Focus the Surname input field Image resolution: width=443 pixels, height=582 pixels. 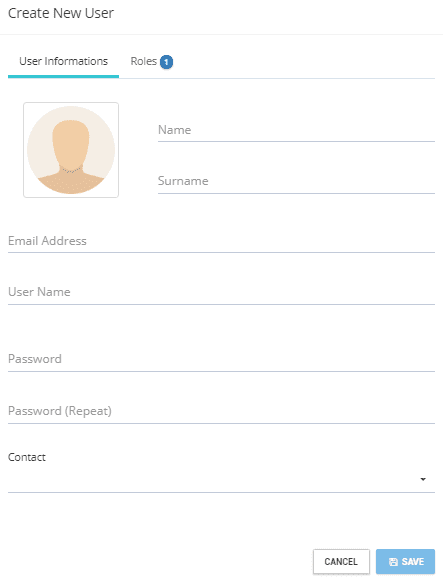coord(296,182)
